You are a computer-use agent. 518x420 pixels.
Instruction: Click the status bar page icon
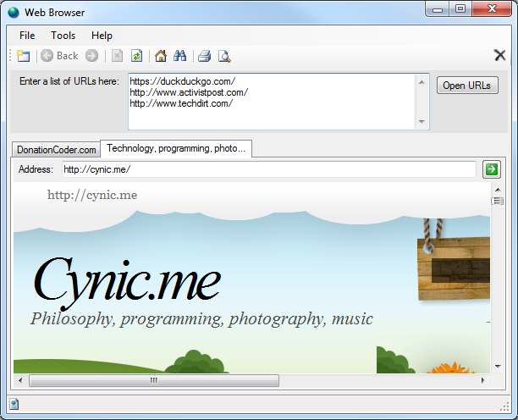[x=14, y=404]
